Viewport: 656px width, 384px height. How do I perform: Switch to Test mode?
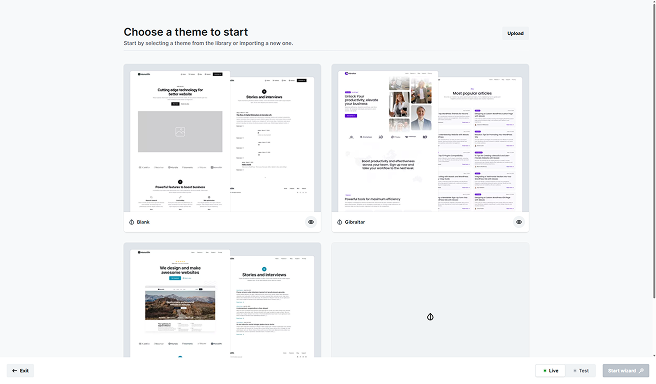tap(581, 371)
